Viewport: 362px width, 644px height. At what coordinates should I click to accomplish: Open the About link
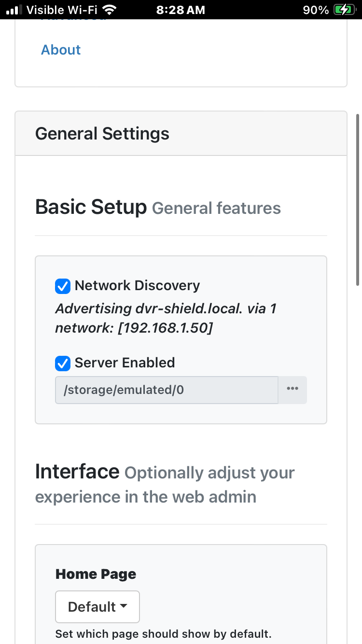[x=61, y=50]
